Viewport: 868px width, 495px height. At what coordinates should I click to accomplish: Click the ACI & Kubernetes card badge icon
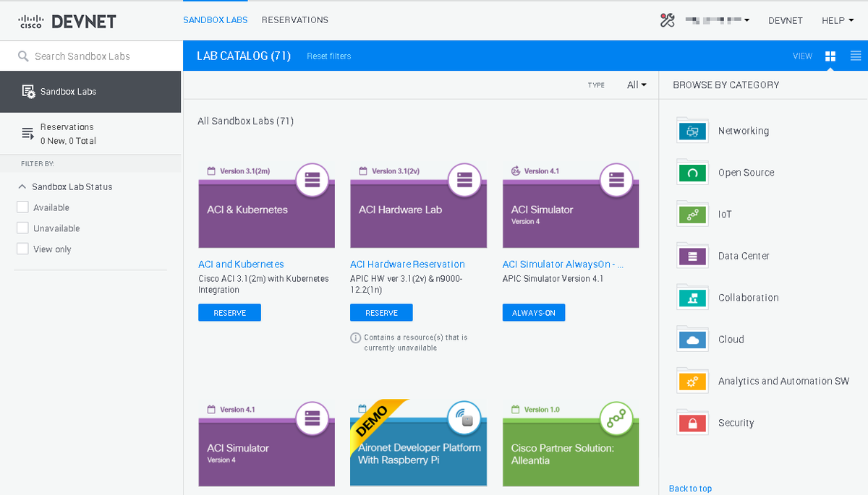312,180
